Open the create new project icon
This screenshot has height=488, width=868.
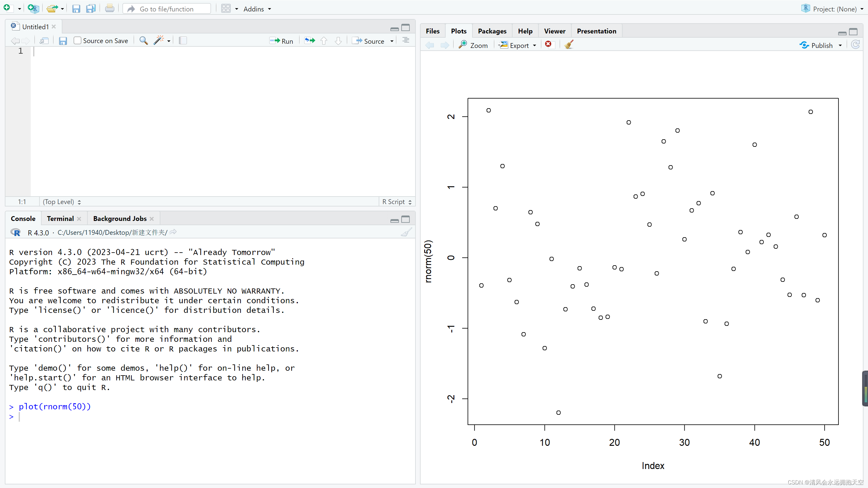coord(33,8)
